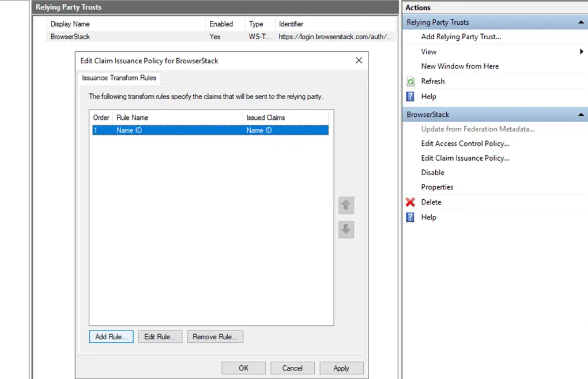Click the Help icon under Relying Party Trusts
Screen dimensions: 588x379
pos(410,97)
